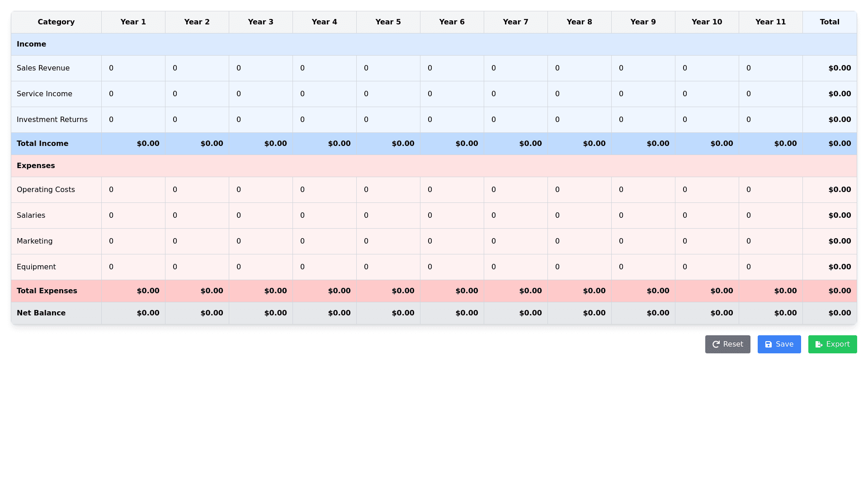The height and width of the screenshot is (488, 868).
Task: Edit Equipment Year 4 amount
Action: [x=325, y=267]
